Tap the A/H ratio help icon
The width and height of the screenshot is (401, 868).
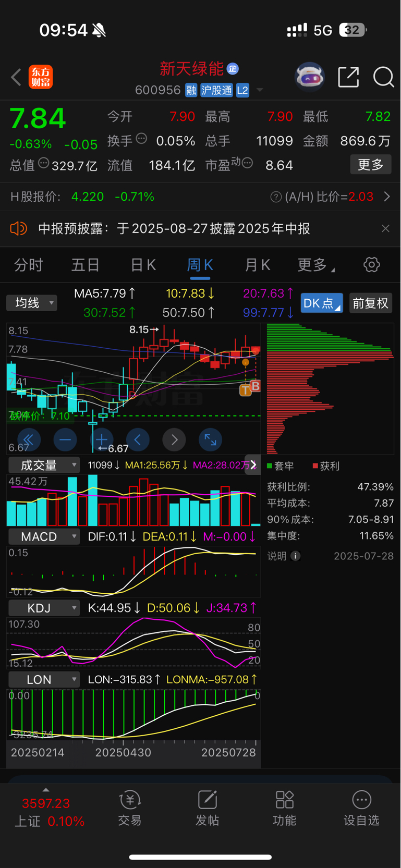pos(276,197)
